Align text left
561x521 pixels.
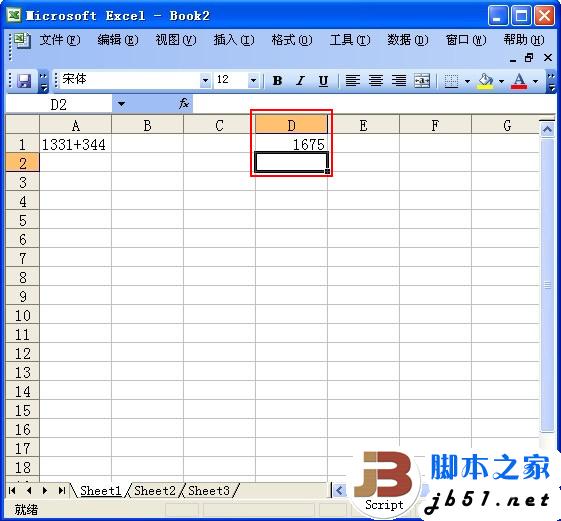(353, 81)
